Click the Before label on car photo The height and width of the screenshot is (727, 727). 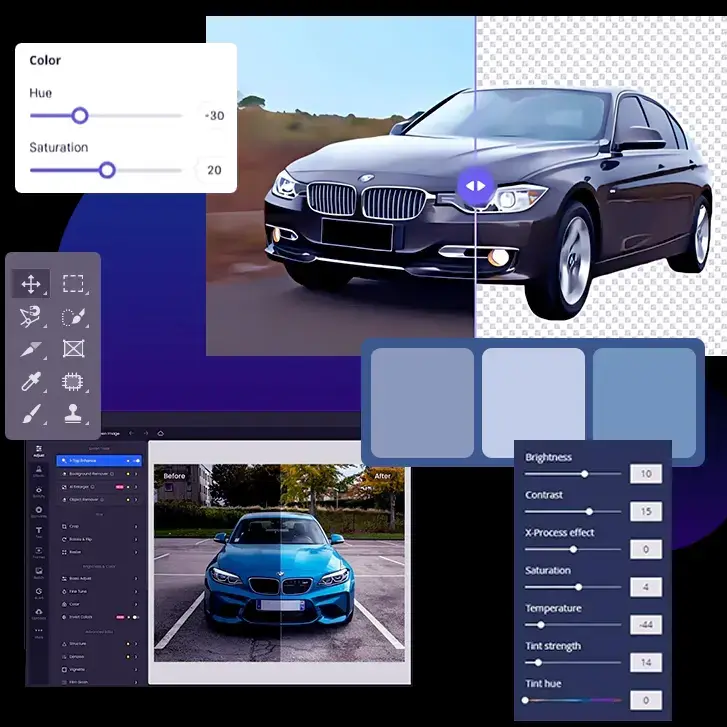(174, 476)
